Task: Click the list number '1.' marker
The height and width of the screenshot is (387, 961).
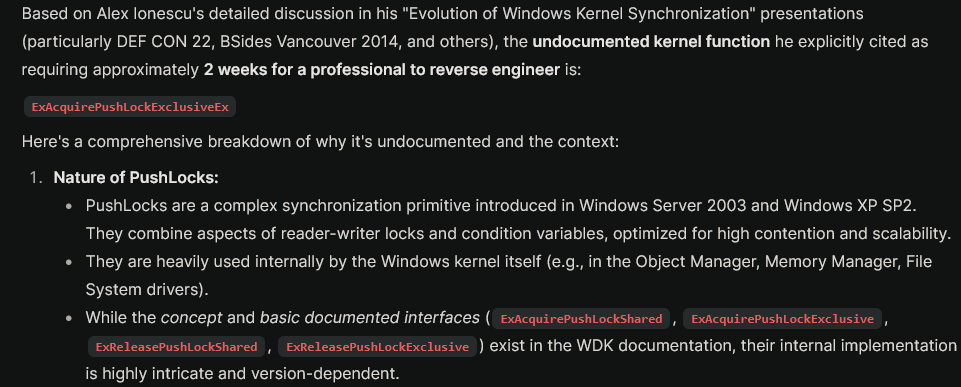Action: coord(37,178)
